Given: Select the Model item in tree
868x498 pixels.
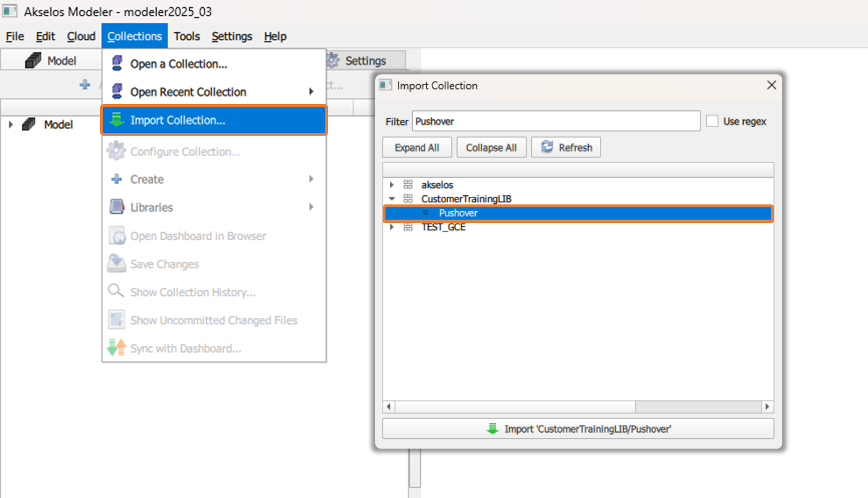Looking at the screenshot, I should (x=58, y=124).
